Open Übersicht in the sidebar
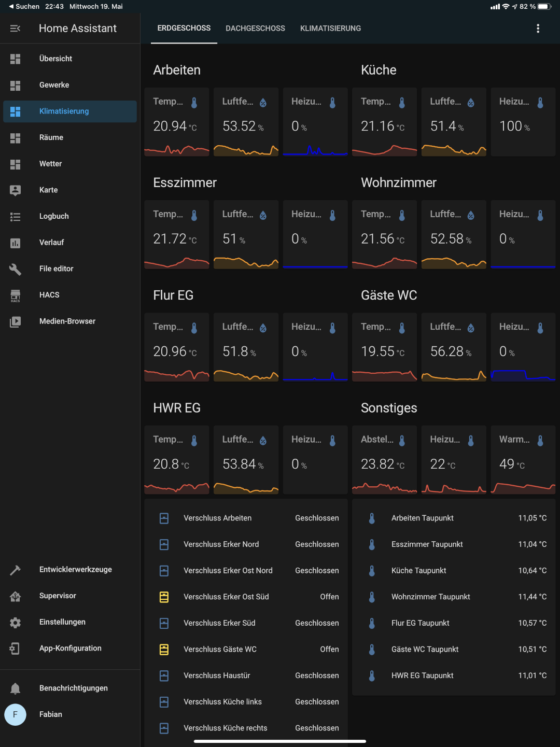 click(55, 59)
